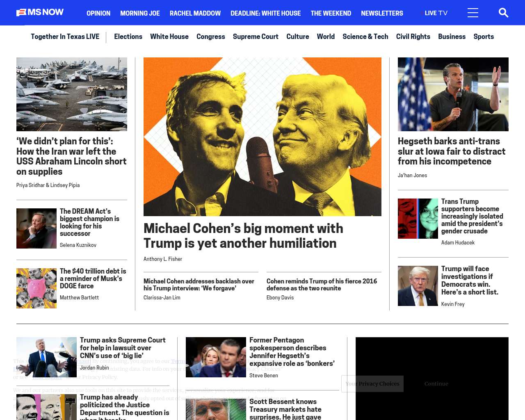The height and width of the screenshot is (420, 525).
Task: Open author Clarissa-Jan Lim's page
Action: (162, 298)
